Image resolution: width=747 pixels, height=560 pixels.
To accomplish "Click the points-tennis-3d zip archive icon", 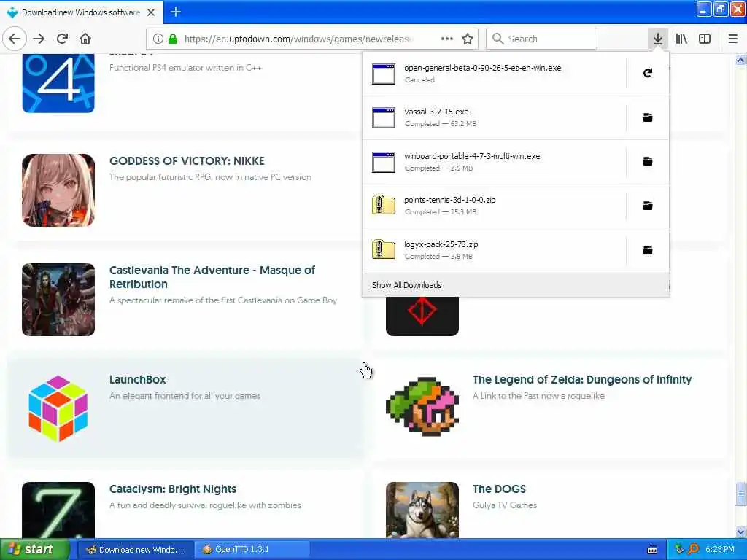I will coord(384,205).
